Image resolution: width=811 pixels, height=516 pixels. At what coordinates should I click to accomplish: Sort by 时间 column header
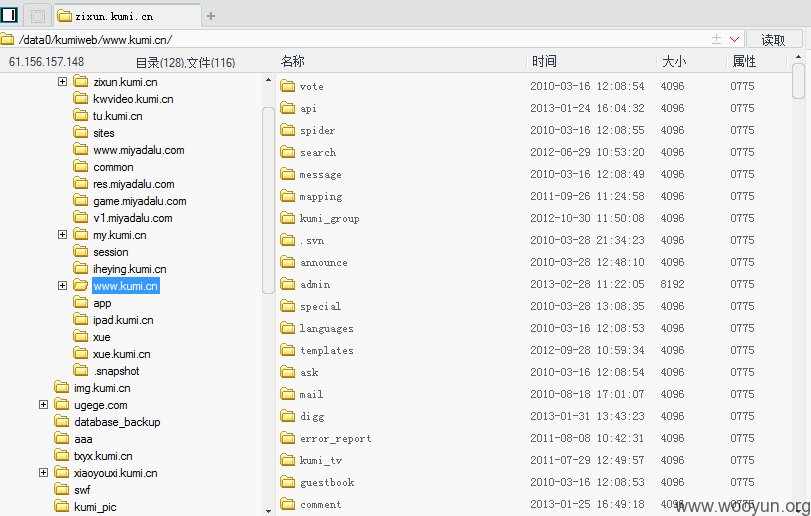(x=544, y=62)
